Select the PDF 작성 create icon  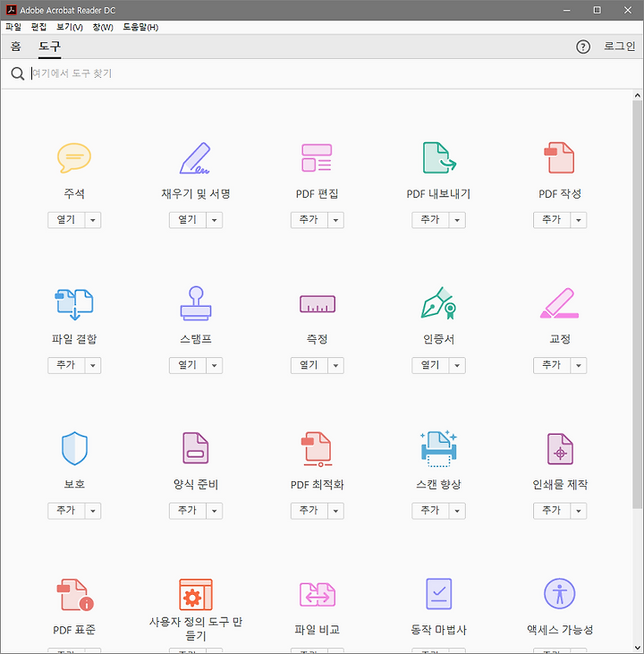[560, 157]
